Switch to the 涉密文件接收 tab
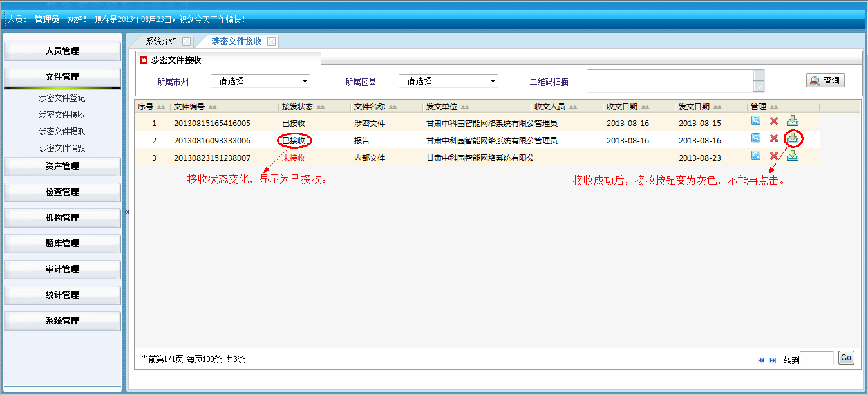 pos(236,41)
